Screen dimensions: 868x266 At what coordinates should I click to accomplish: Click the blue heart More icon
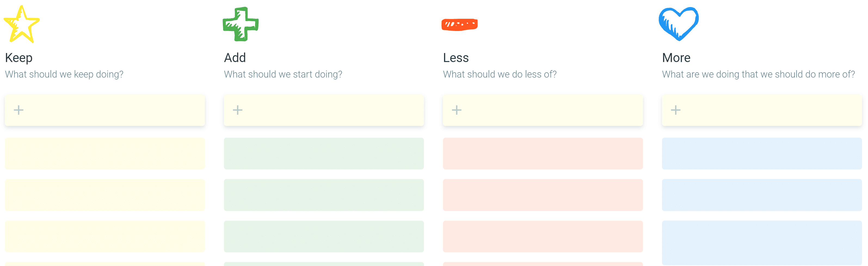[679, 24]
